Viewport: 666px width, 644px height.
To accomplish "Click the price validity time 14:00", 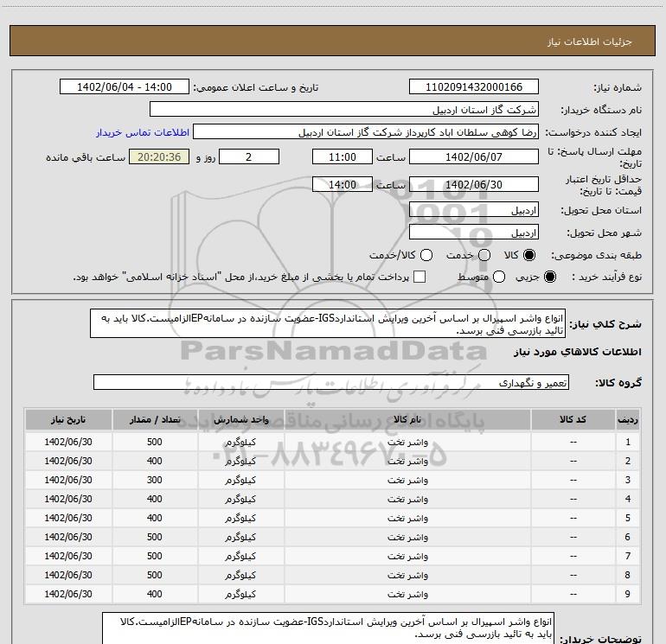I will tap(343, 184).
